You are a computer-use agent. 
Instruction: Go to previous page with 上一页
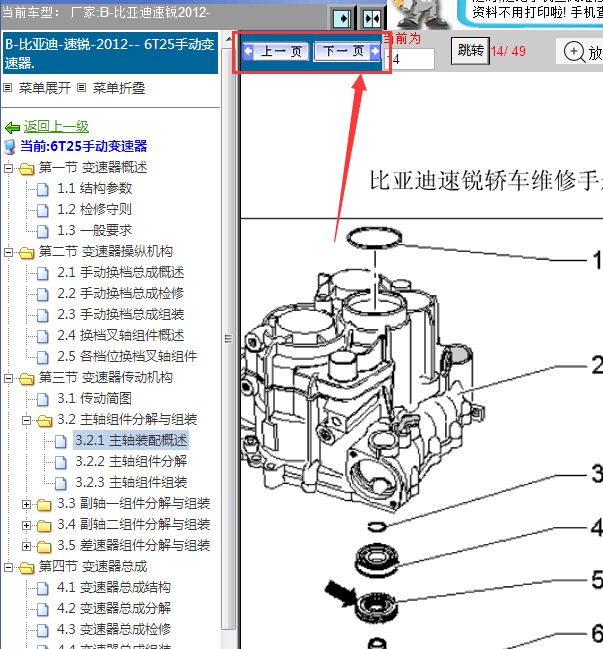point(276,52)
